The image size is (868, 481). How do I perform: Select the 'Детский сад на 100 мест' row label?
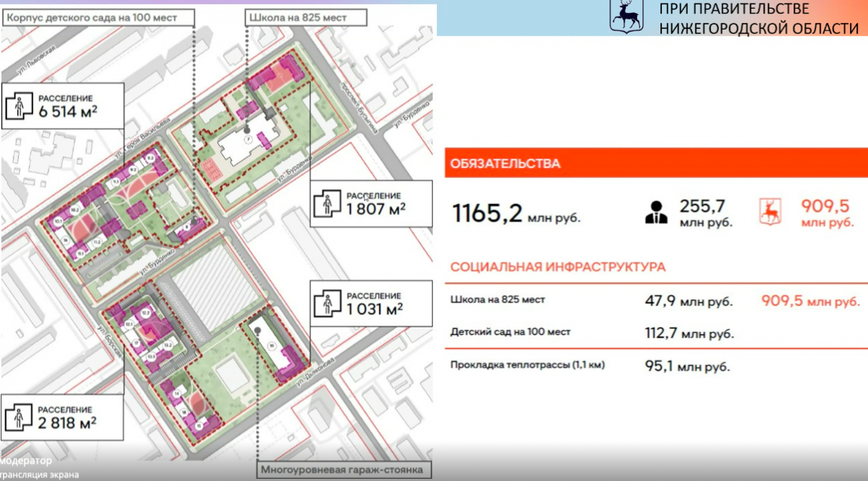coord(510,332)
